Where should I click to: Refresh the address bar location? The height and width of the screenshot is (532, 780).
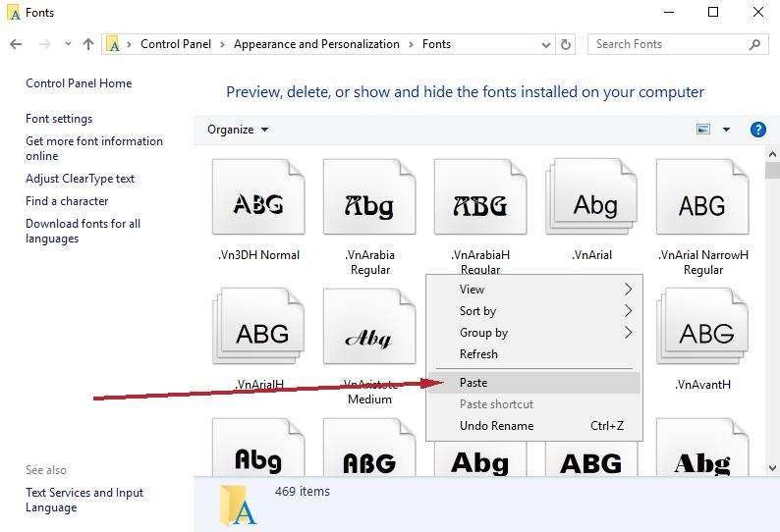pos(566,44)
